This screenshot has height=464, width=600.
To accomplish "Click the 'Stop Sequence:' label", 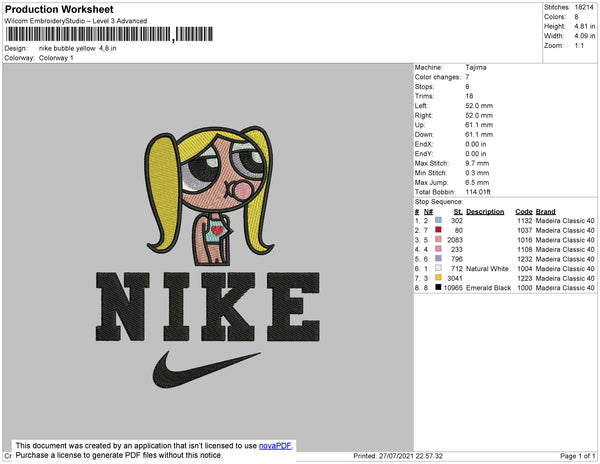I will coord(439,202).
